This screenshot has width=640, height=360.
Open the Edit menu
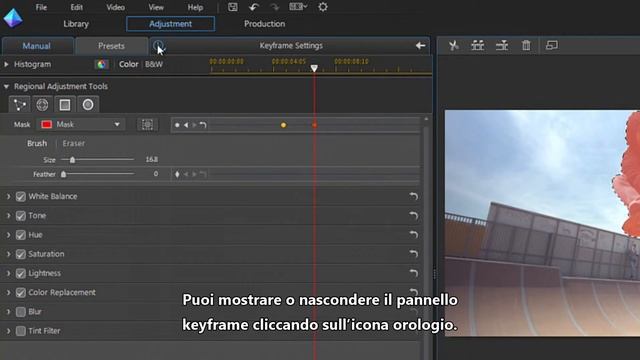[x=76, y=7]
